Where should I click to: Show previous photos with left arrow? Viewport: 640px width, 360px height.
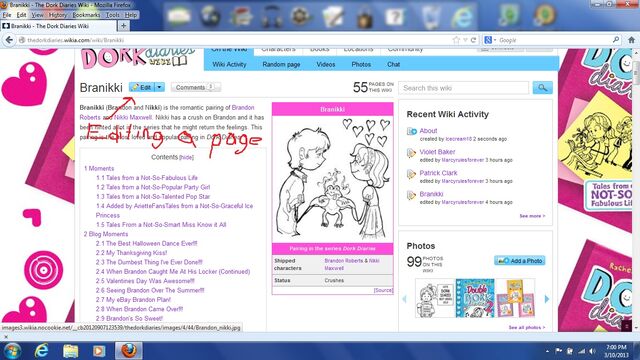click(404, 299)
